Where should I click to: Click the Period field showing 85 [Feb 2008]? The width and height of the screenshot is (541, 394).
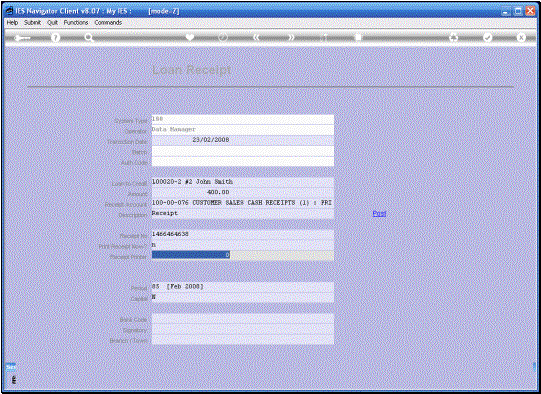click(x=243, y=287)
